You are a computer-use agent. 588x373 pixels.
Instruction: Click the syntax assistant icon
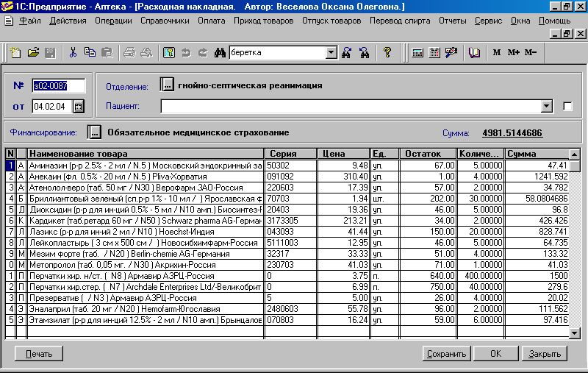coord(451,52)
